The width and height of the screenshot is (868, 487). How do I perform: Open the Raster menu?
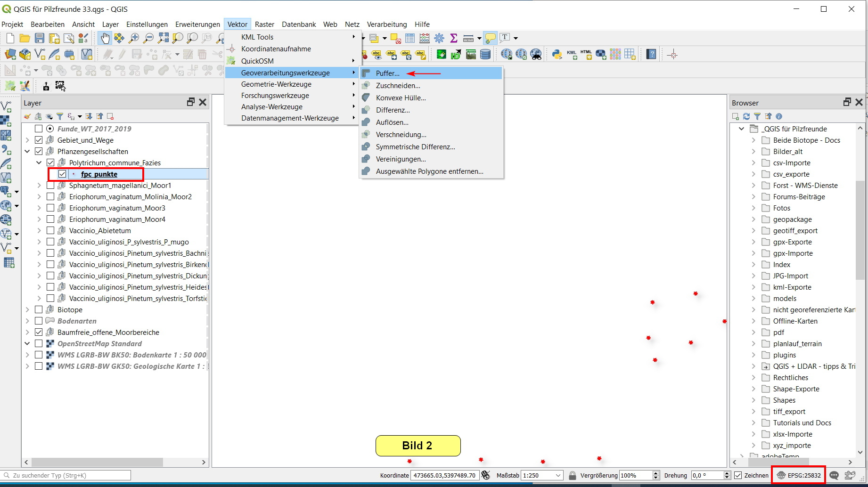(x=264, y=24)
